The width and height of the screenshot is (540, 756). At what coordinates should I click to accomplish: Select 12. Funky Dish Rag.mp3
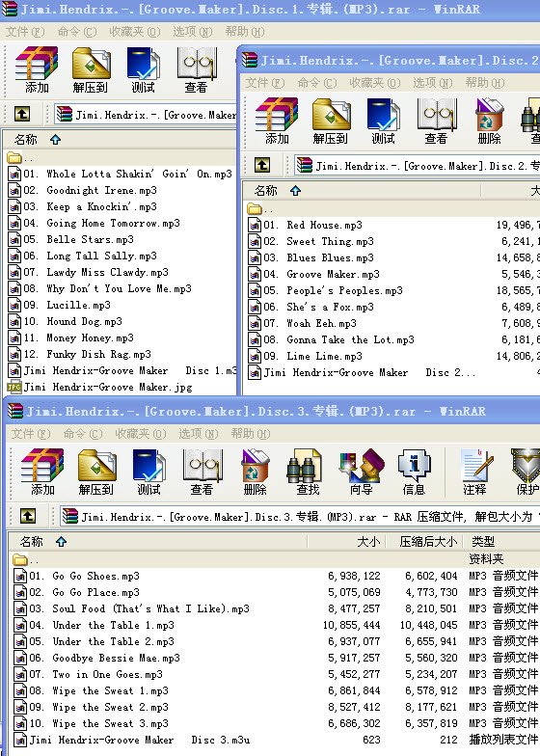[x=79, y=355]
